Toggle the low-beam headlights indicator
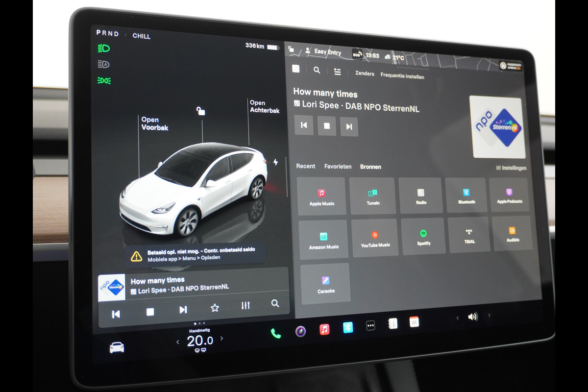The image size is (588, 392). (x=104, y=48)
